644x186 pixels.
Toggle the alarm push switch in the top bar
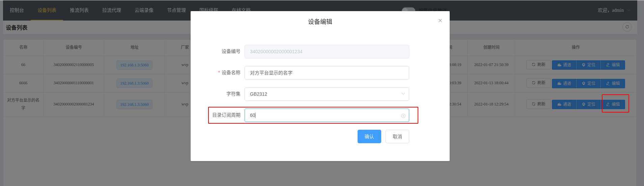click(x=408, y=10)
